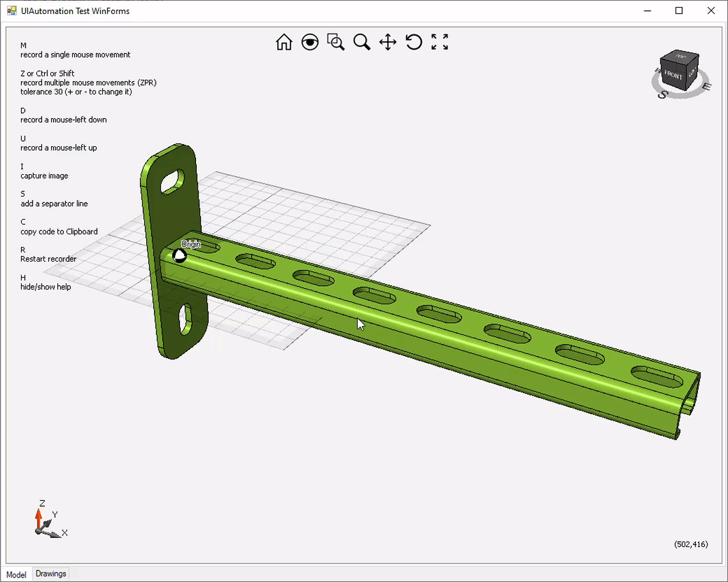The height and width of the screenshot is (582, 728).
Task: Click the Home view icon
Action: pyautogui.click(x=284, y=42)
